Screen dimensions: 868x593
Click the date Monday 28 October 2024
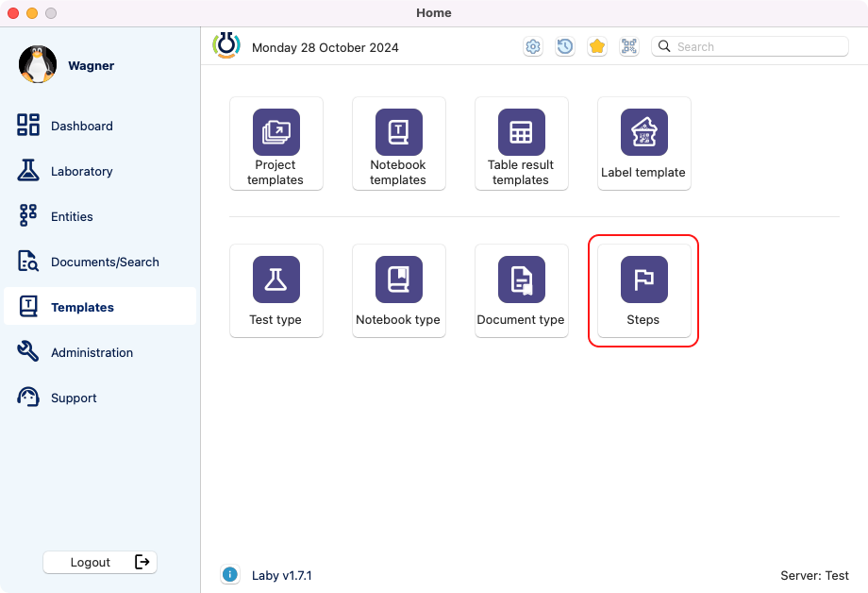(325, 47)
